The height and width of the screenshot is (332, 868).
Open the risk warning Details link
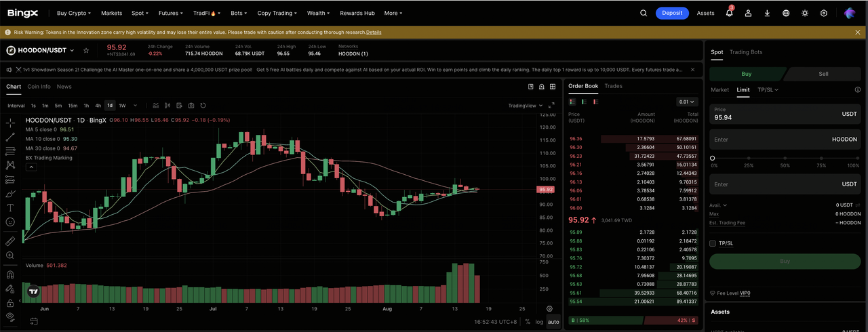pos(374,32)
